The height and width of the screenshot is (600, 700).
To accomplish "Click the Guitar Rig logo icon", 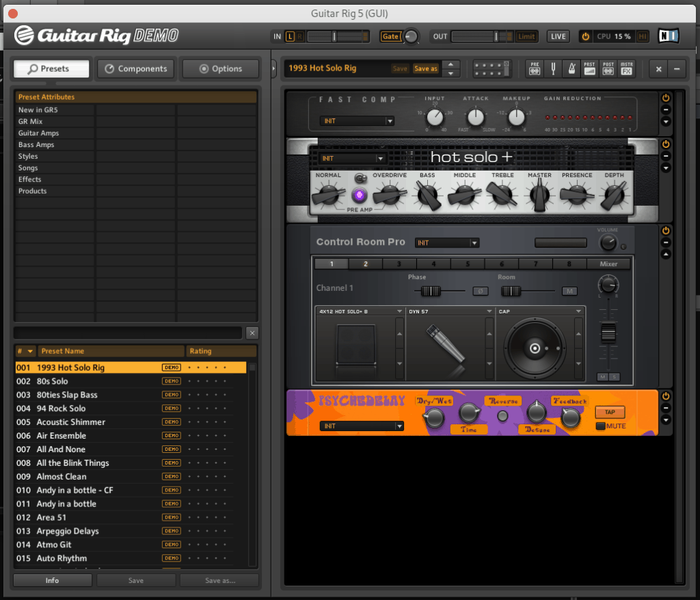I will (x=24, y=36).
